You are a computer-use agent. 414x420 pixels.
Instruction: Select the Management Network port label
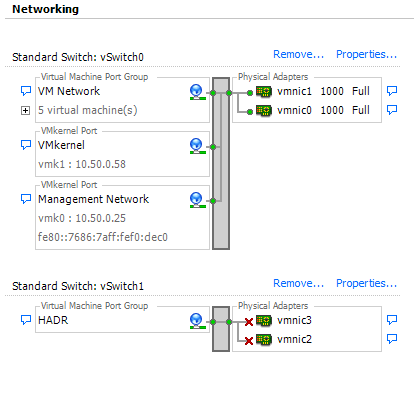click(93, 199)
